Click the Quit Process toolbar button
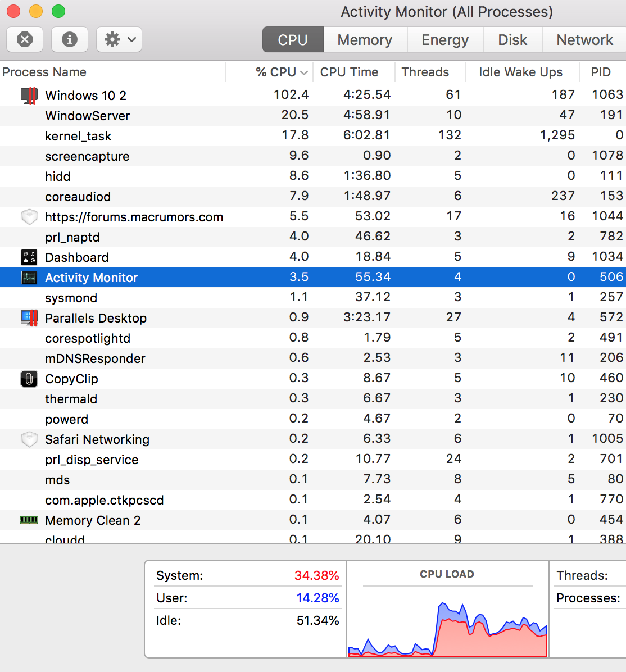Image resolution: width=626 pixels, height=672 pixels. (25, 39)
